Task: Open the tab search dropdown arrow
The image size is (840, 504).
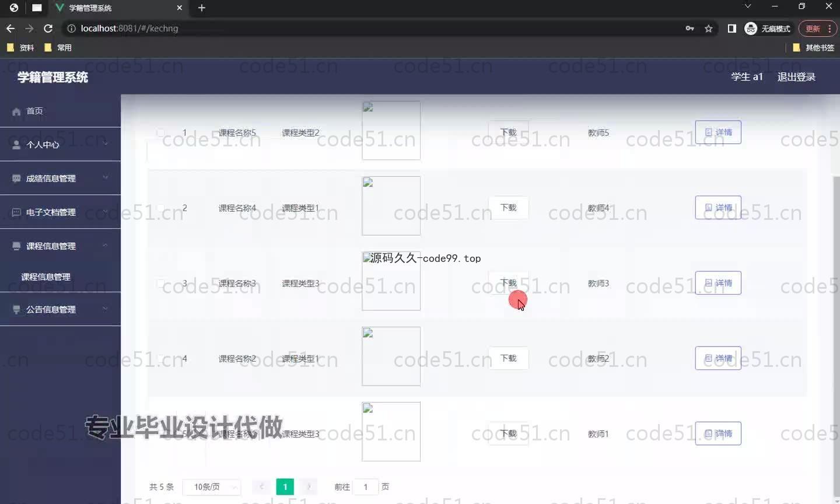Action: coord(748,6)
